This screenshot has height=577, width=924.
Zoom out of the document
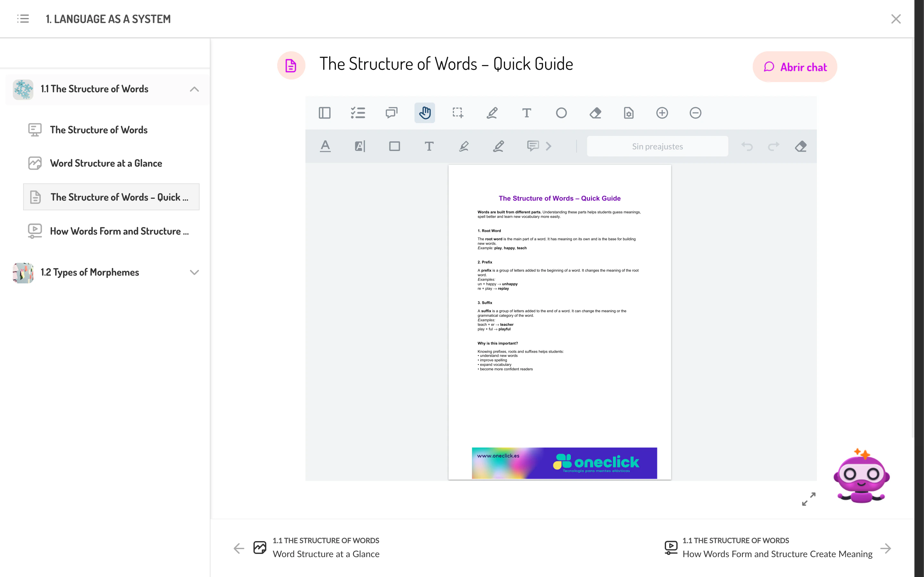695,113
